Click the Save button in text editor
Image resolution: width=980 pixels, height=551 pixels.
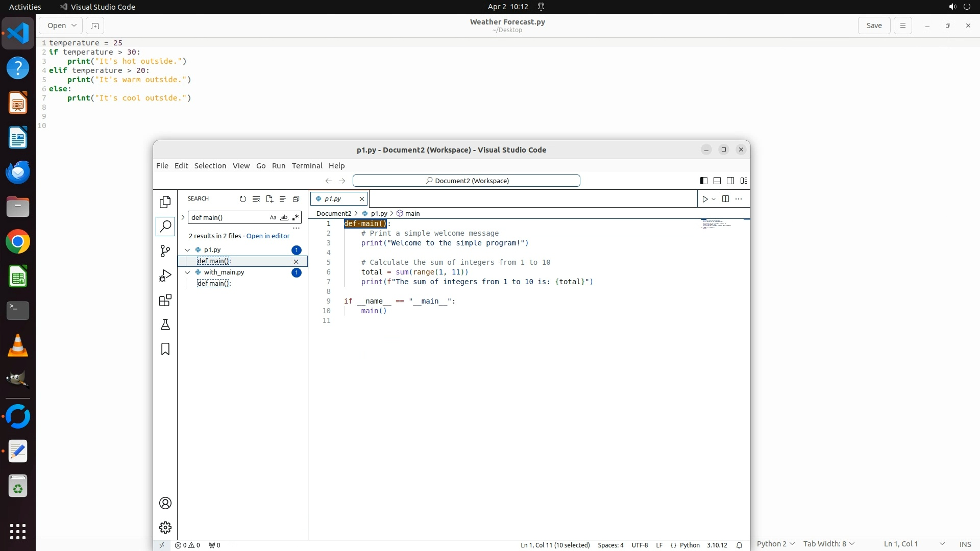pyautogui.click(x=873, y=26)
